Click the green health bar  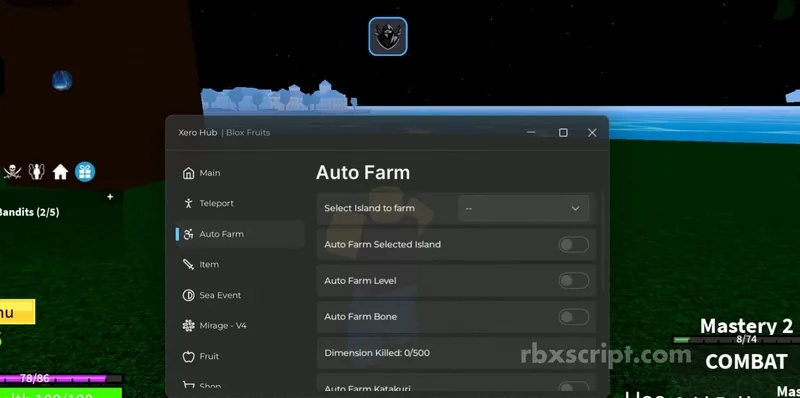(61, 393)
